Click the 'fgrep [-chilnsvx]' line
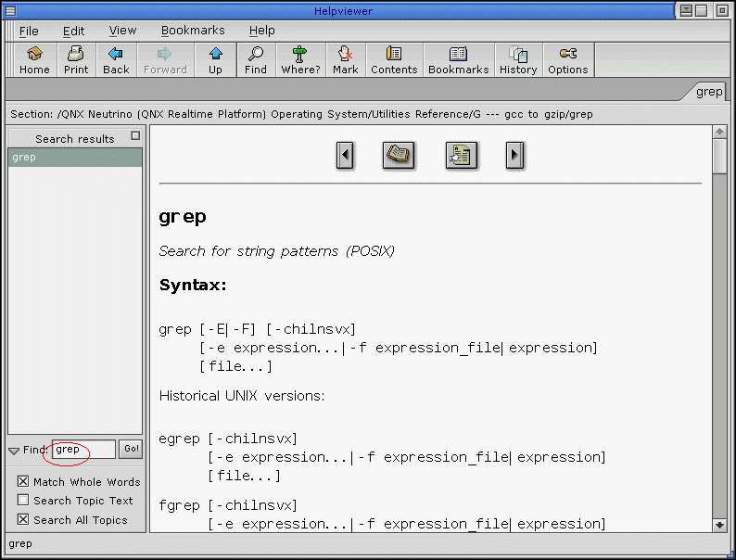736x560 pixels. click(228, 505)
